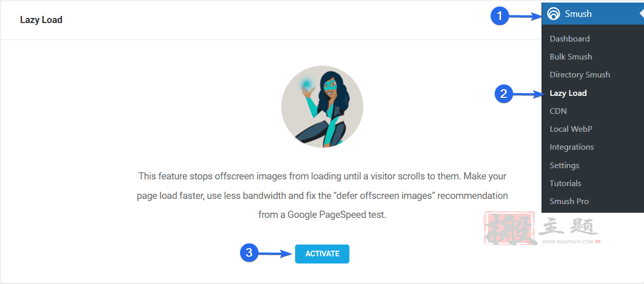Click the www.banzhuti.com watermark text

click(568, 242)
